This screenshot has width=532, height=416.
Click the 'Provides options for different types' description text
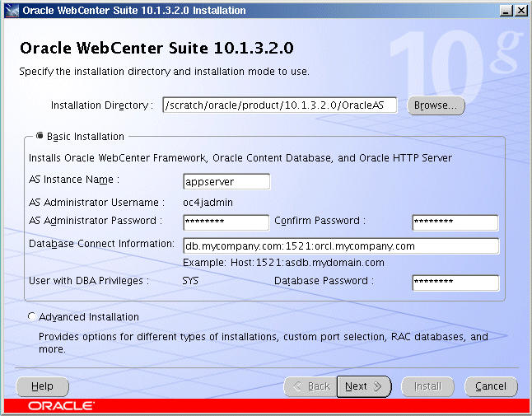click(x=264, y=343)
